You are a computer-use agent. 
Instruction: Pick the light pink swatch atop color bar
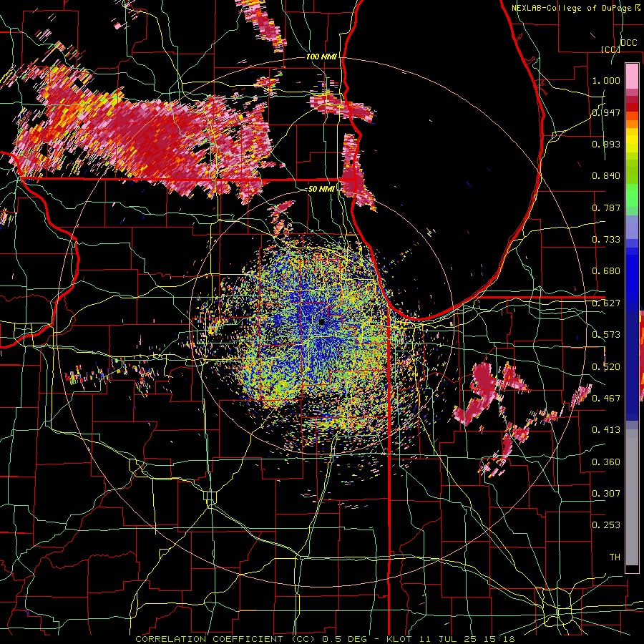point(632,76)
